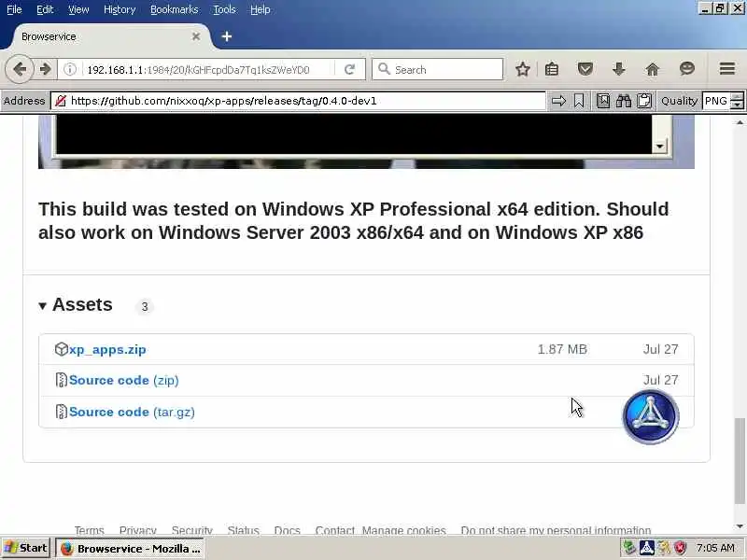
Task: Show bookmarks list icon in toolbar
Action: pos(552,69)
